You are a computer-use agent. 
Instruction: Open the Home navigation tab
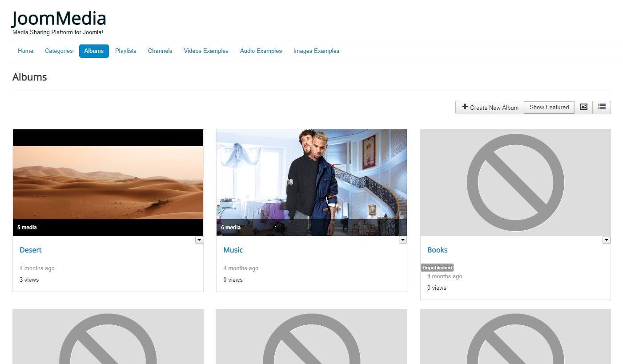pyautogui.click(x=25, y=51)
